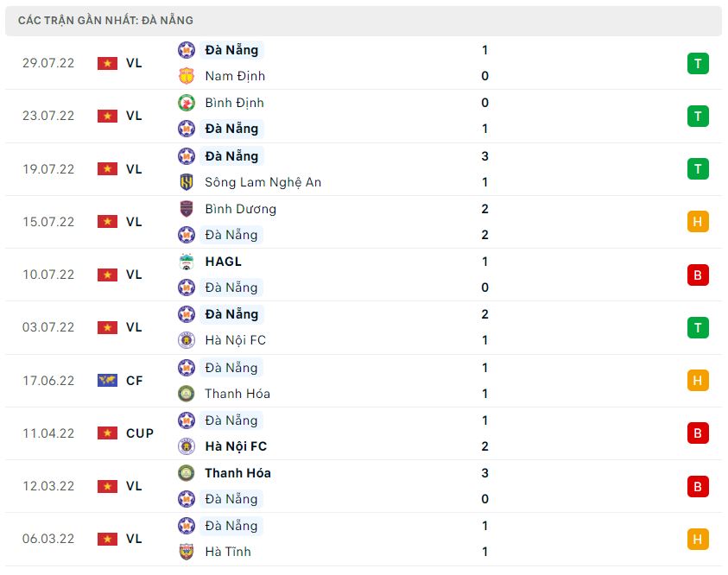Click the Sông Lam Nghệ An crest

click(186, 182)
